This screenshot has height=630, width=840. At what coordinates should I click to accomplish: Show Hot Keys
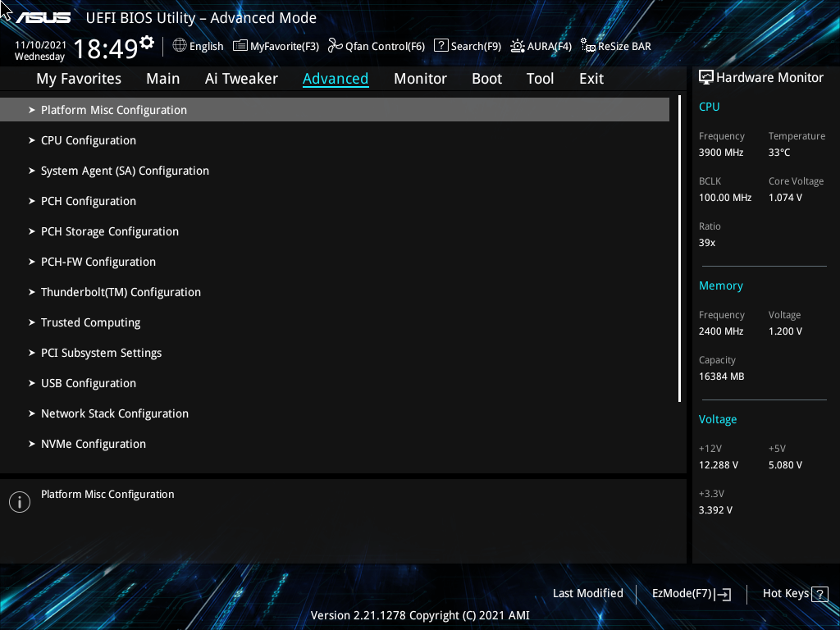(786, 594)
